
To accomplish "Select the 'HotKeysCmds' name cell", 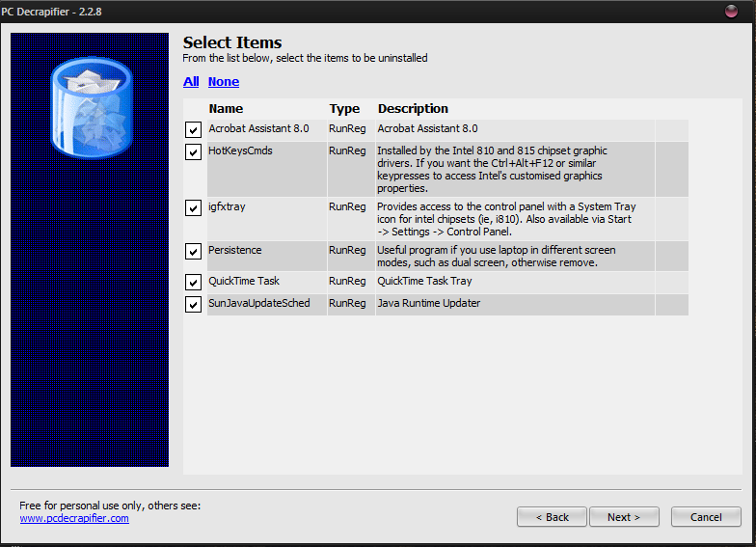I will 267,169.
